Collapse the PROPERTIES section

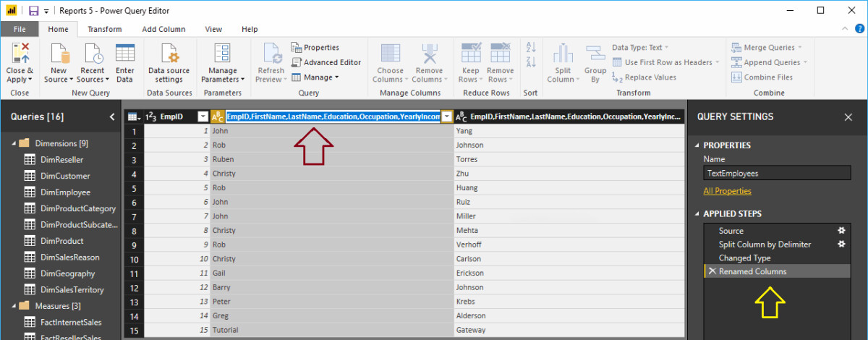click(697, 145)
